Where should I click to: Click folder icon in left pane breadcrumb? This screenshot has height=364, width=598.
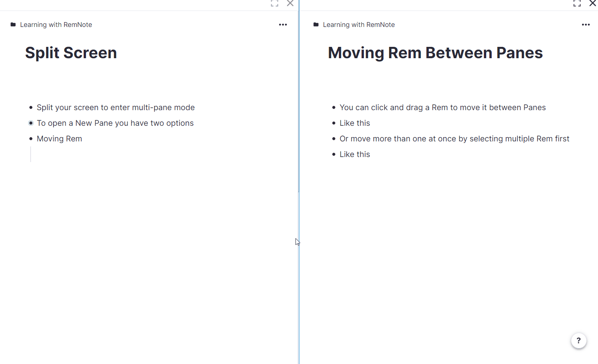tap(13, 25)
